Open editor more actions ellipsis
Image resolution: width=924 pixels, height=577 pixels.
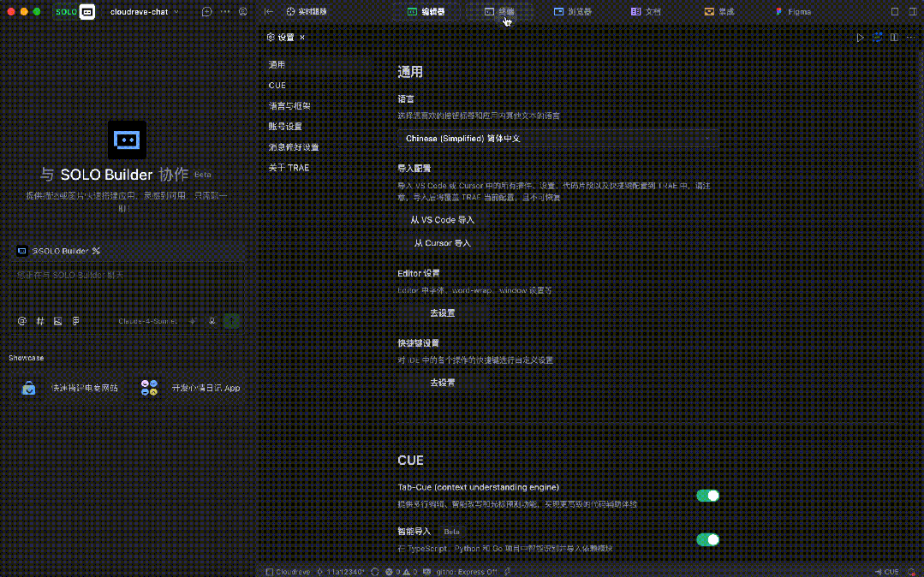point(910,38)
